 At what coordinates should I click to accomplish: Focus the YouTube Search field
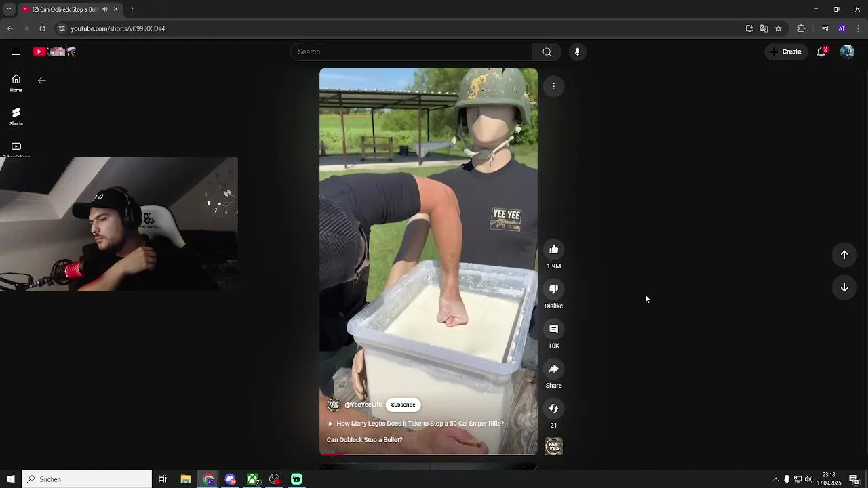tap(412, 52)
